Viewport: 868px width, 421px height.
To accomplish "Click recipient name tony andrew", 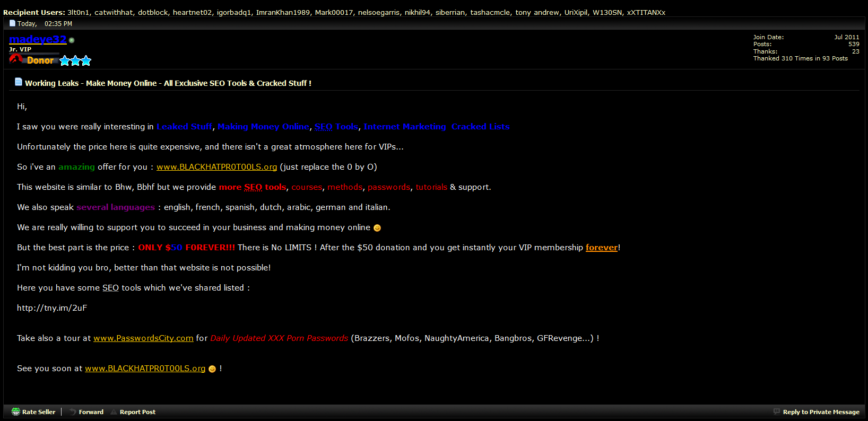I will [x=537, y=12].
